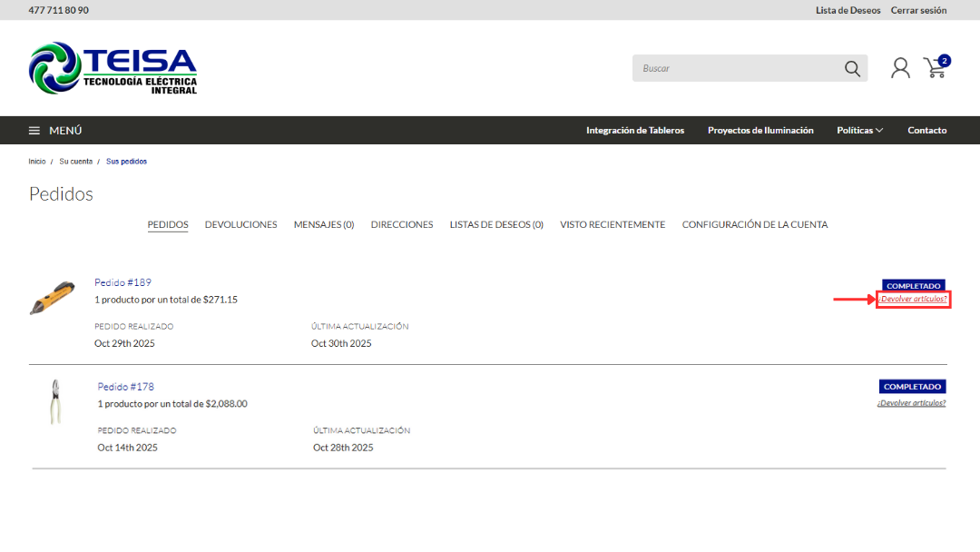Image resolution: width=980 pixels, height=552 pixels.
Task: Select the Direcciones tab
Action: pos(402,224)
